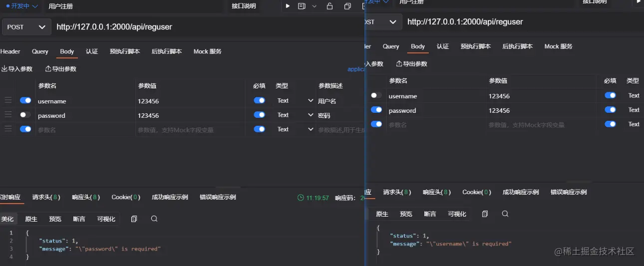
Task: Click the run/play icon in the left panel
Action: coord(288,6)
